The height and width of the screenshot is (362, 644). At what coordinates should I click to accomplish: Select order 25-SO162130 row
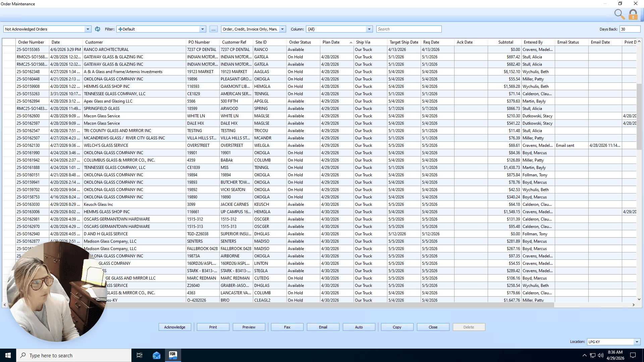pos(319,145)
